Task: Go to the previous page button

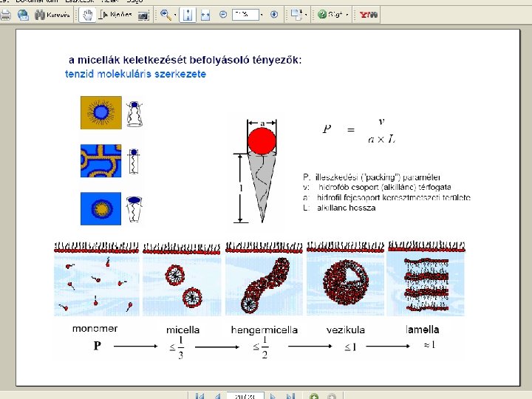Action: 217,396
